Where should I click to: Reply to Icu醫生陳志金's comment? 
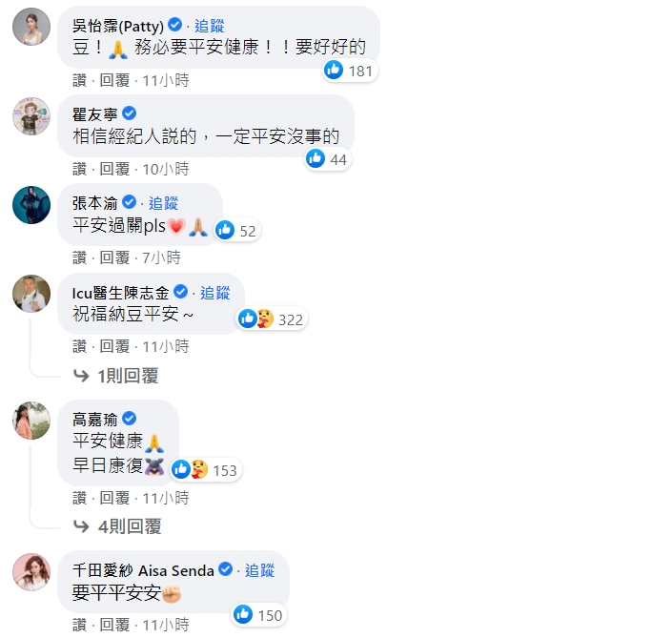(114, 346)
